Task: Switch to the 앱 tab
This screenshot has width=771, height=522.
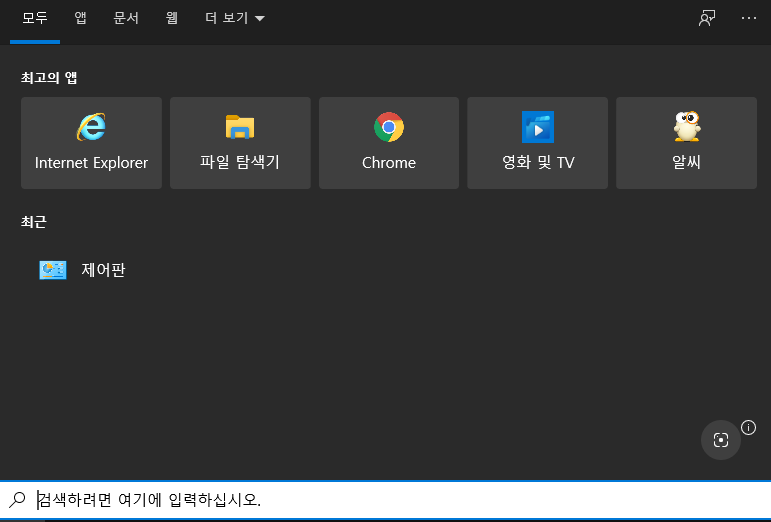Action: (81, 18)
